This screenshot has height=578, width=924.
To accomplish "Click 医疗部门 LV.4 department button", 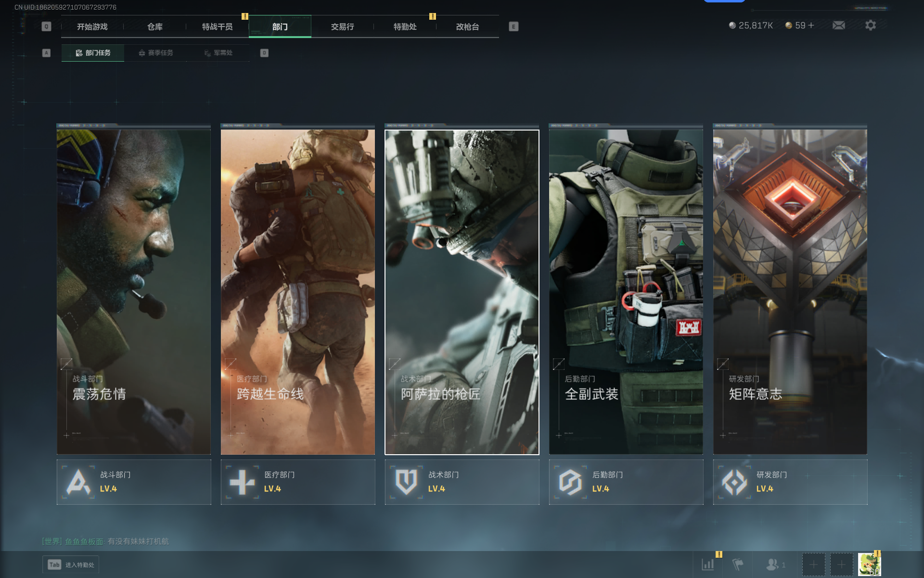I will coord(298,482).
